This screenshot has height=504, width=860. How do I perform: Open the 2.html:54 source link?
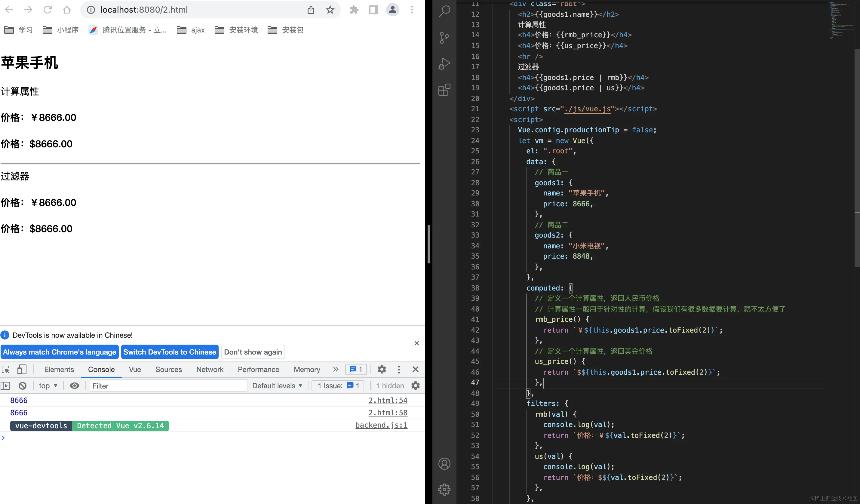pyautogui.click(x=388, y=400)
